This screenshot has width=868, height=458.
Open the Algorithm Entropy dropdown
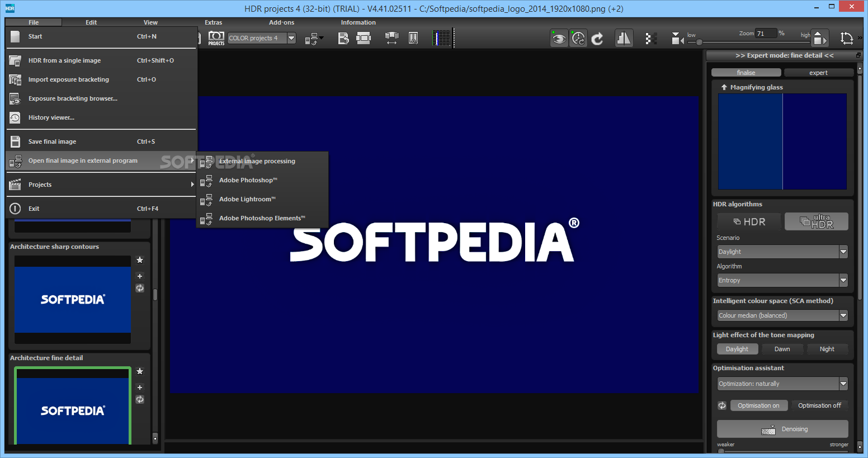pos(782,280)
